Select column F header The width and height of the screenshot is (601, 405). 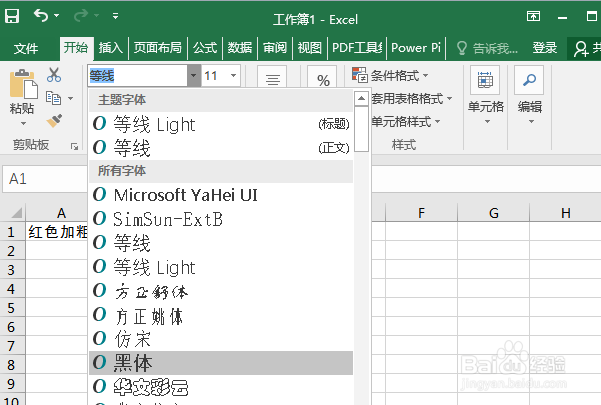pyautogui.click(x=421, y=213)
